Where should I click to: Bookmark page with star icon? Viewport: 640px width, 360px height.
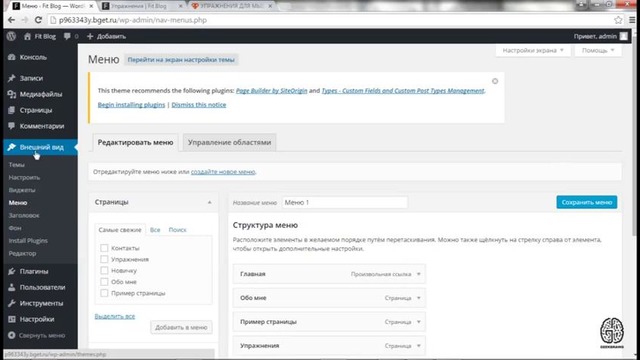tap(618, 20)
